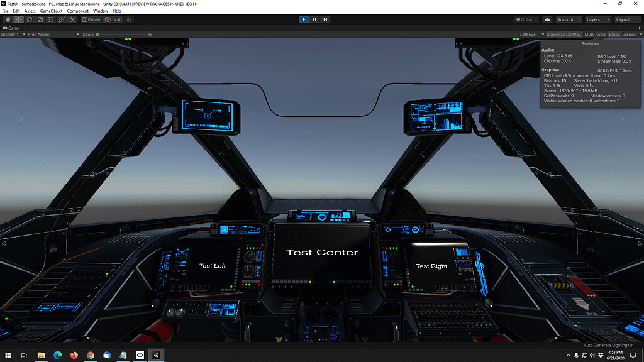
Task: Open the Layout dropdown
Action: click(626, 19)
